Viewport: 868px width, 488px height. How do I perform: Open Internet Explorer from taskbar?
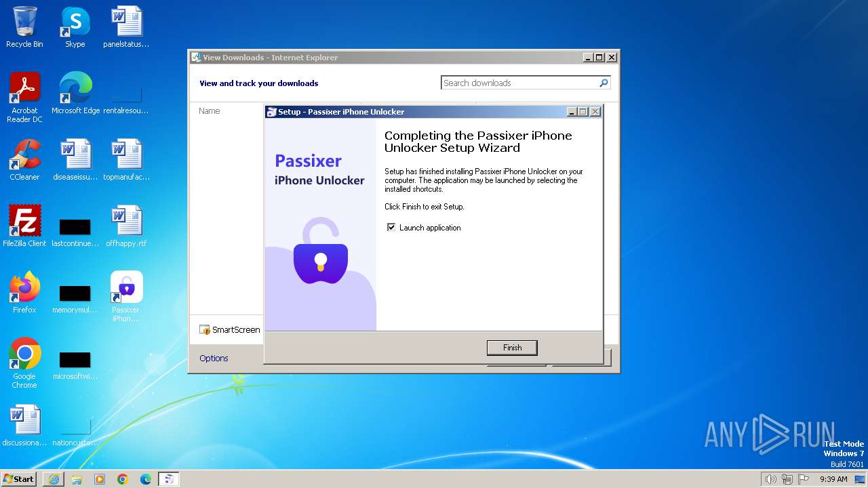point(54,479)
